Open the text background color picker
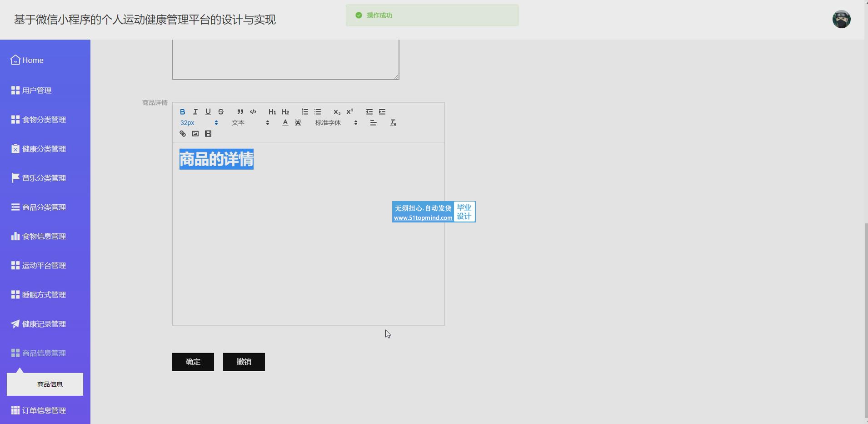 (298, 123)
